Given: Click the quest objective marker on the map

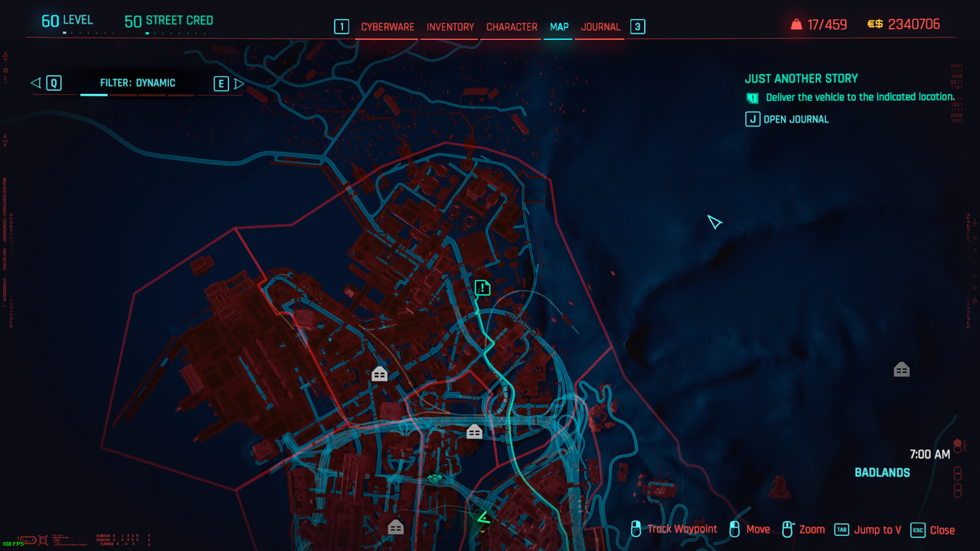Looking at the screenshot, I should pyautogui.click(x=482, y=288).
